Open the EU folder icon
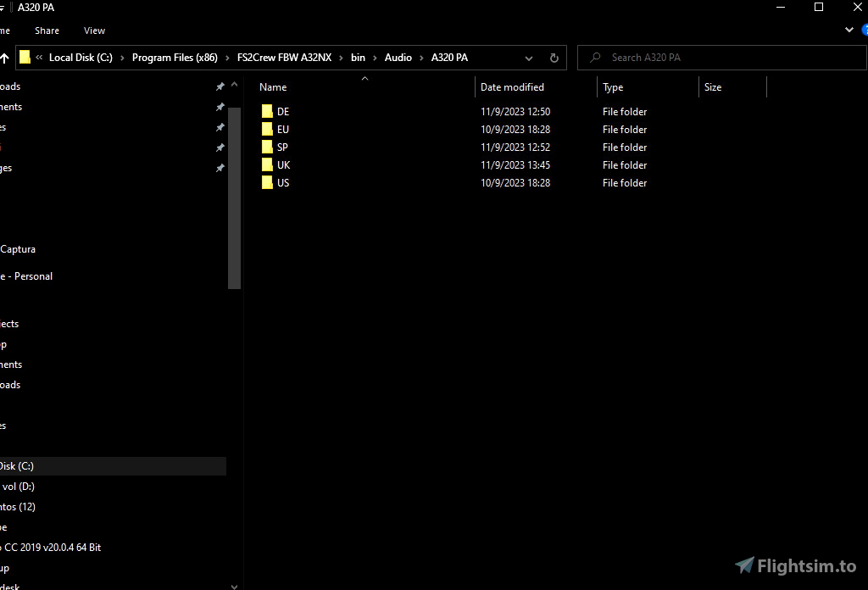The image size is (868, 590). tap(267, 129)
